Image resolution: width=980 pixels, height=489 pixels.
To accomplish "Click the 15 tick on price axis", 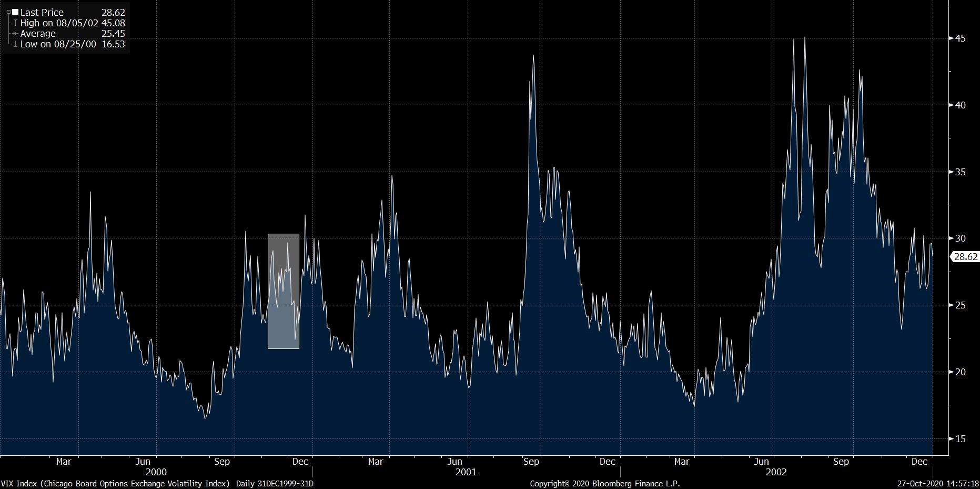I will click(x=961, y=438).
